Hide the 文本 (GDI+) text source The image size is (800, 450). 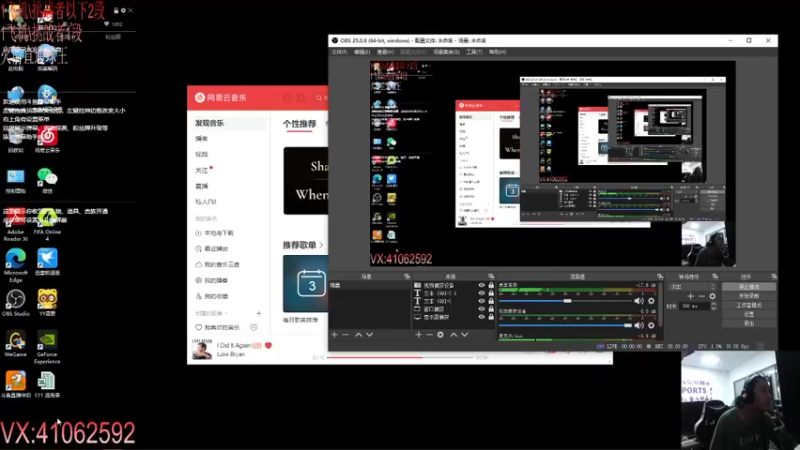coord(481,301)
